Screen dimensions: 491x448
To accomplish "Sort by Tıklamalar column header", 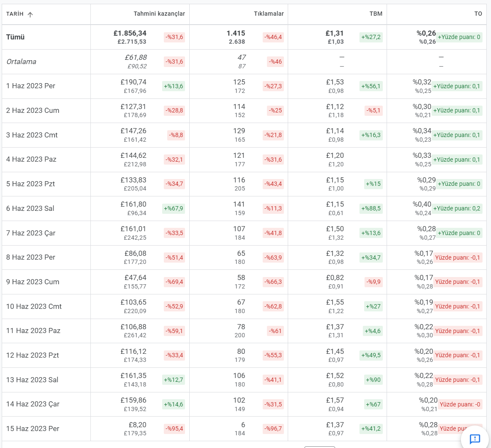I will 269,14.
